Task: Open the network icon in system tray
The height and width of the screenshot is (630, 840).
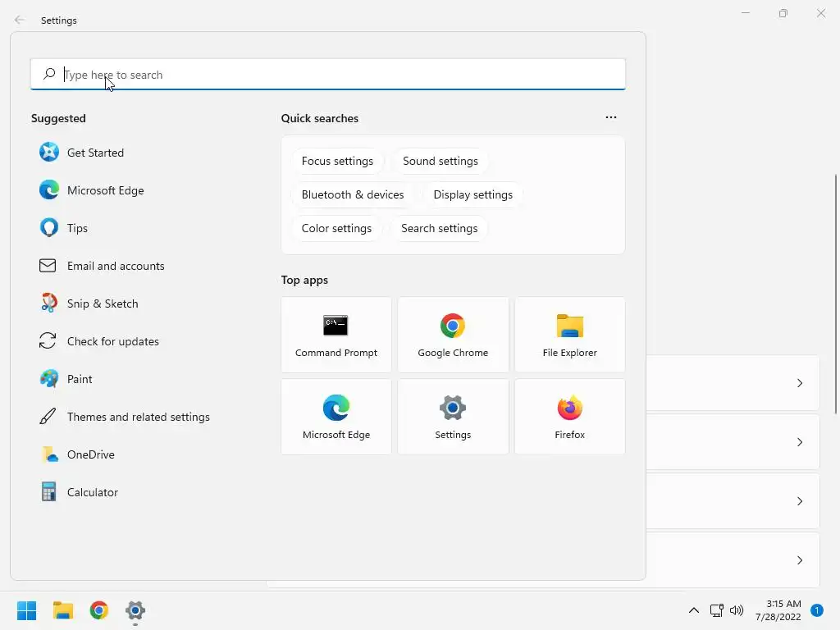Action: (x=716, y=610)
